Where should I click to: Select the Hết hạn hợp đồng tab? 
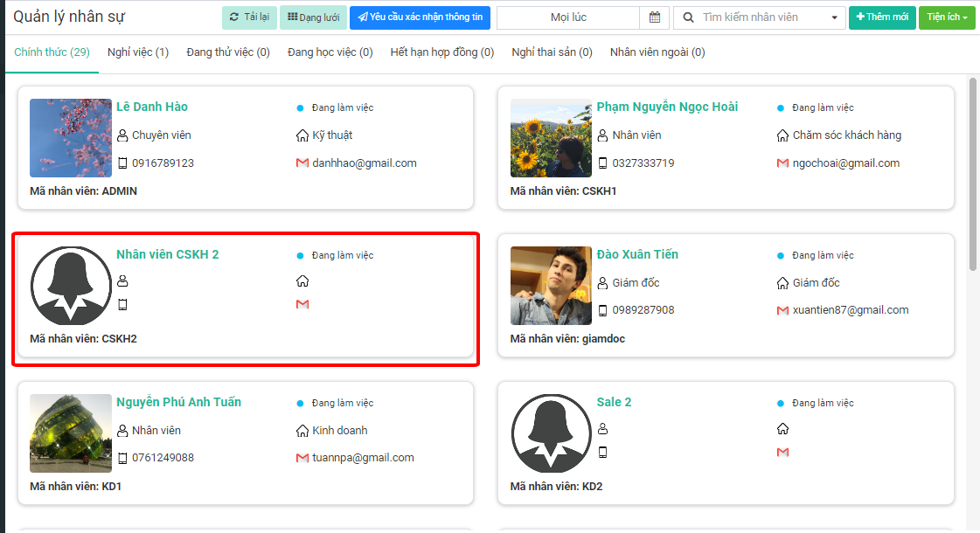441,52
